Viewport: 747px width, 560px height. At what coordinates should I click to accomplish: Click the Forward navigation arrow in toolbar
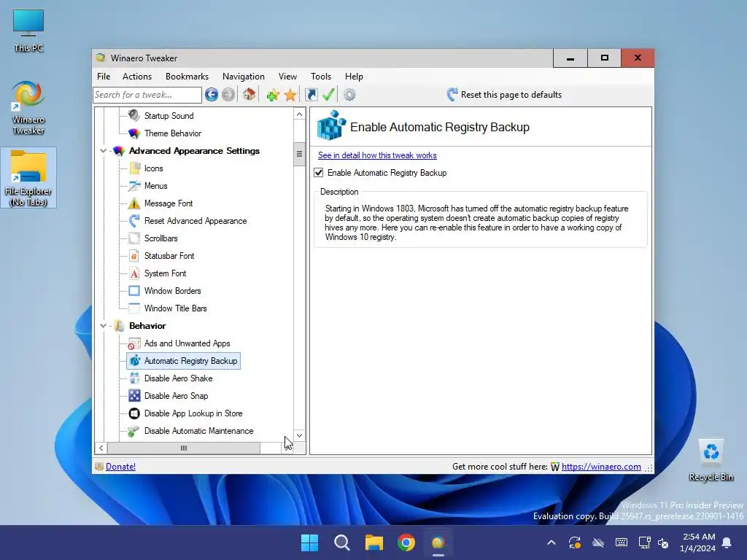228,95
